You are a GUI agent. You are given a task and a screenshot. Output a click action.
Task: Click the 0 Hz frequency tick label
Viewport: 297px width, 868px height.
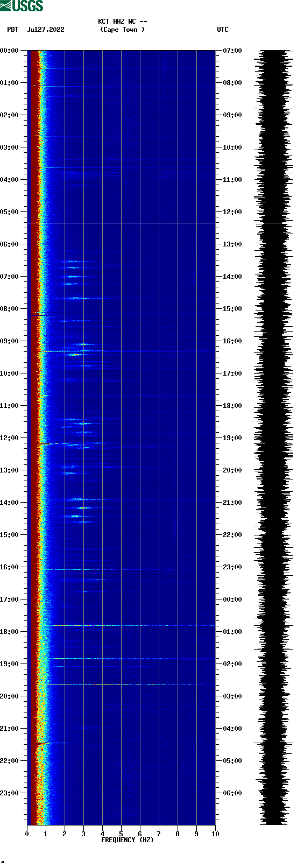coord(27,834)
